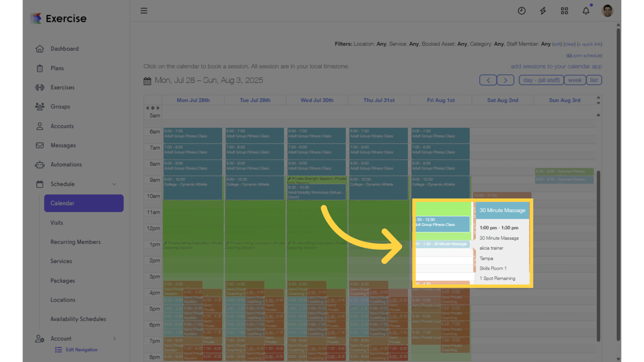Open Recurring Members
The image size is (644, 362).
tap(75, 242)
